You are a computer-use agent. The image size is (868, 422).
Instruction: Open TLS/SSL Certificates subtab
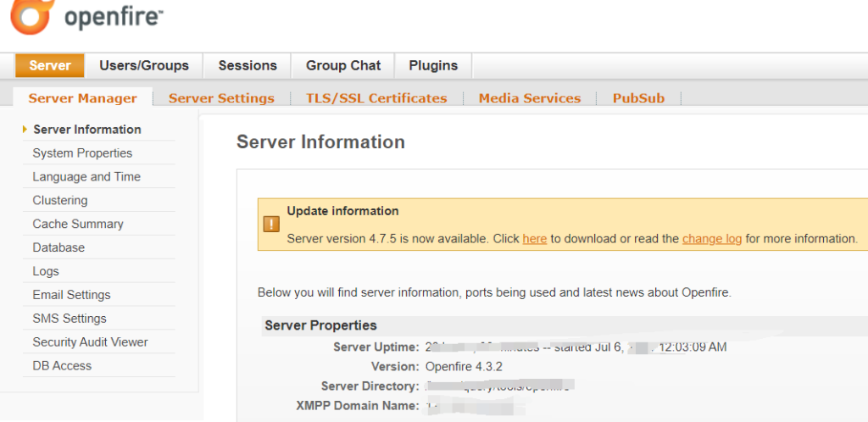376,98
